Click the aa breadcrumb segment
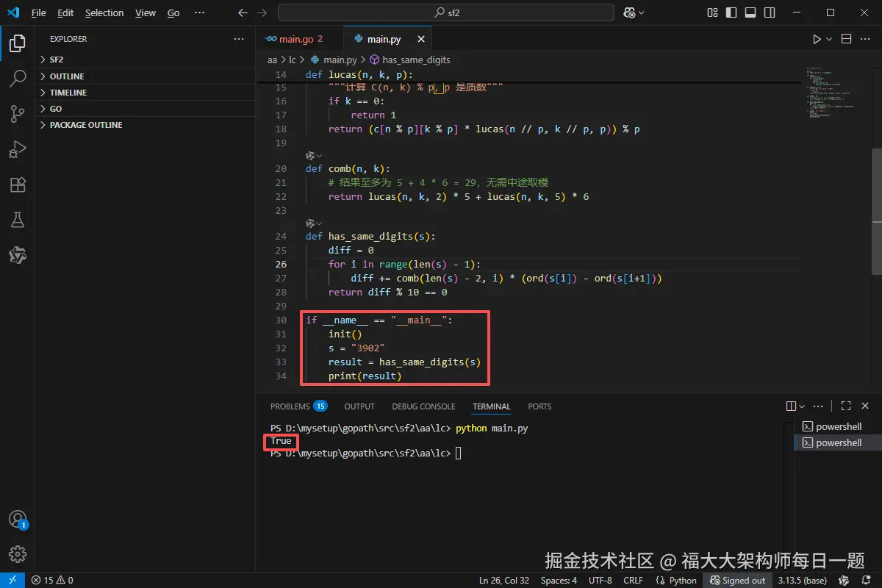 tap(272, 60)
